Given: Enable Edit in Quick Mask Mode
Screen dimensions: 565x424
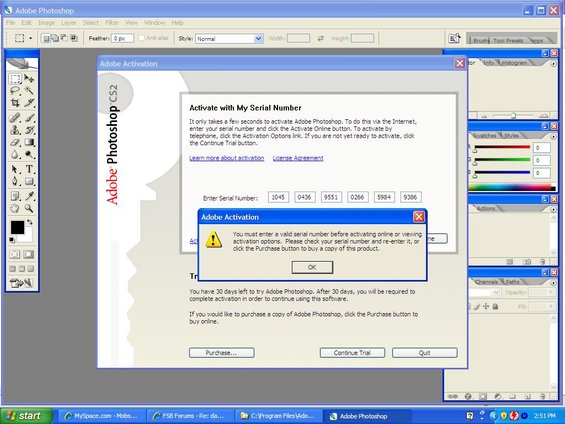Looking at the screenshot, I should pos(28,254).
